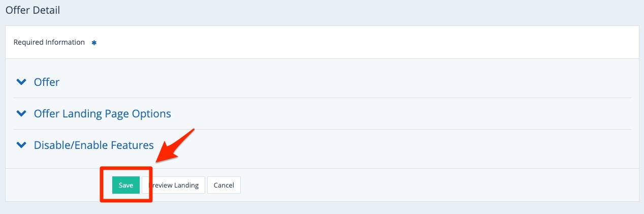Click the red arrow annotation

[175, 146]
